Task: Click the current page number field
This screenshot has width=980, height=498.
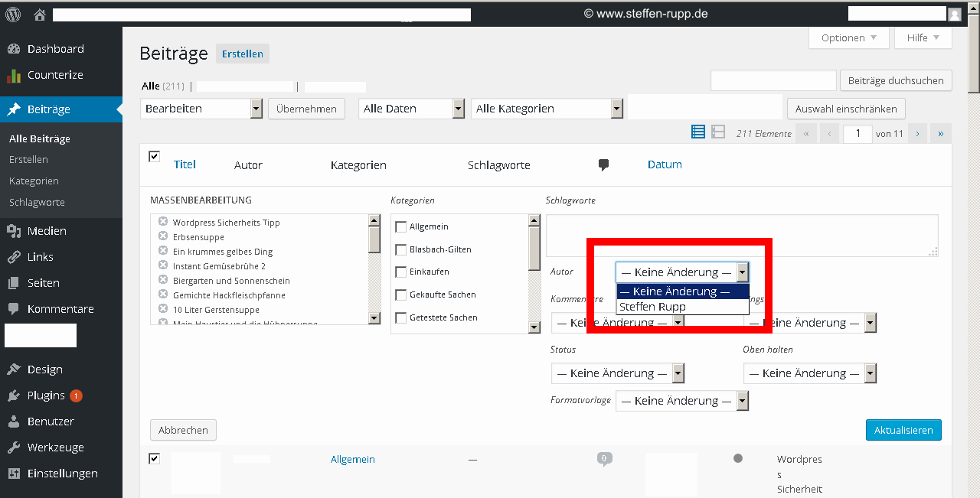Action: tap(857, 134)
